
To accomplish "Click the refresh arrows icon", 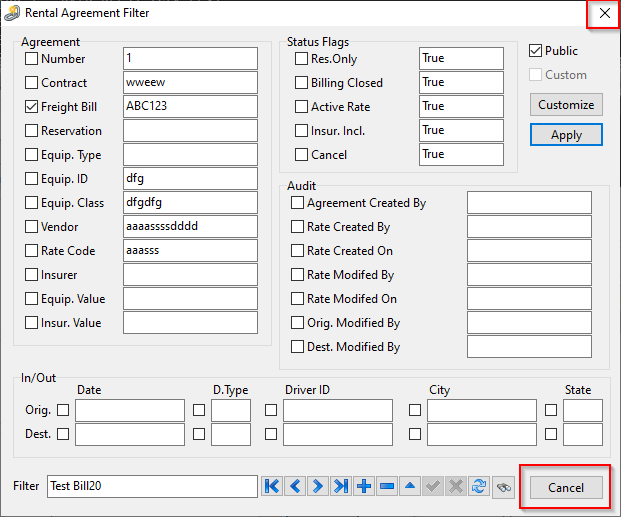I will pyautogui.click(x=479, y=486).
